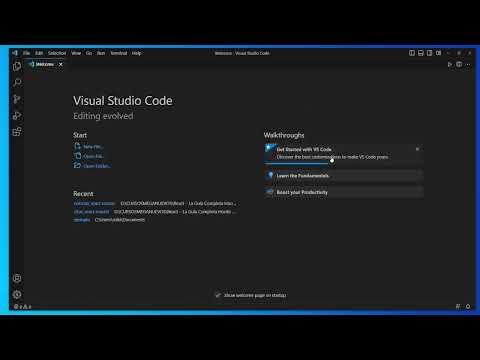Select the Welcome editor tab
The width and height of the screenshot is (480, 360).
click(45, 64)
